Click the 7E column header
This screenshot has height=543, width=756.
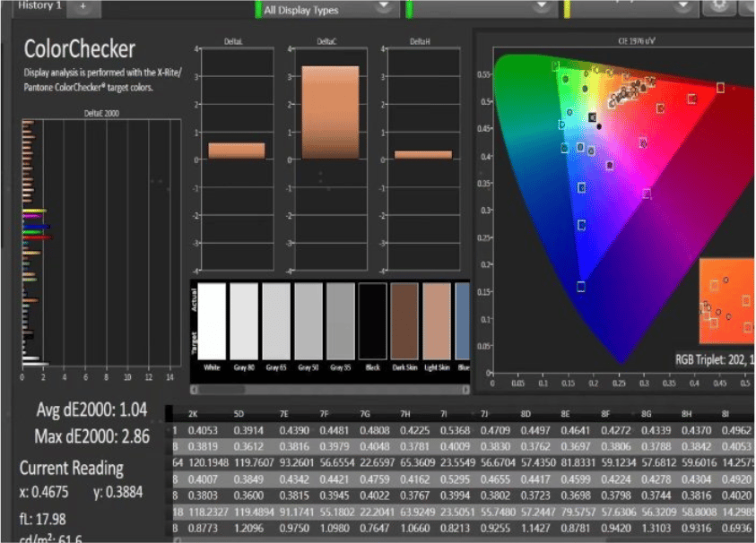[x=284, y=414]
